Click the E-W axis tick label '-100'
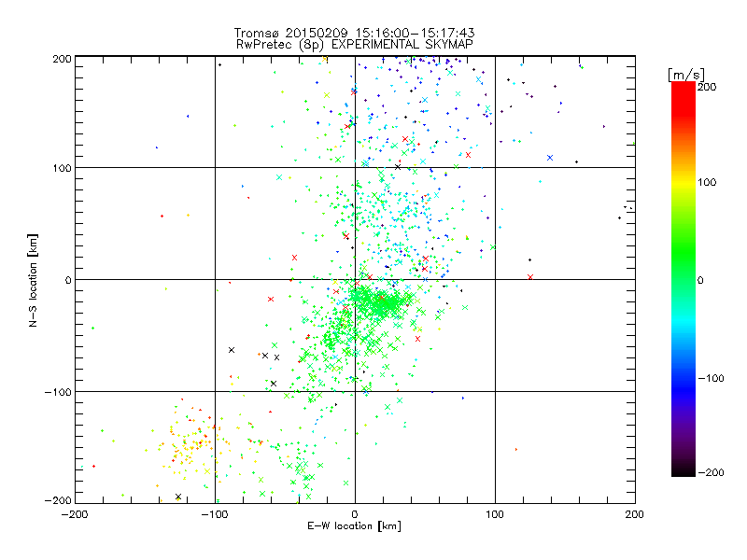Screen dimensions: 747x560 click(x=215, y=514)
